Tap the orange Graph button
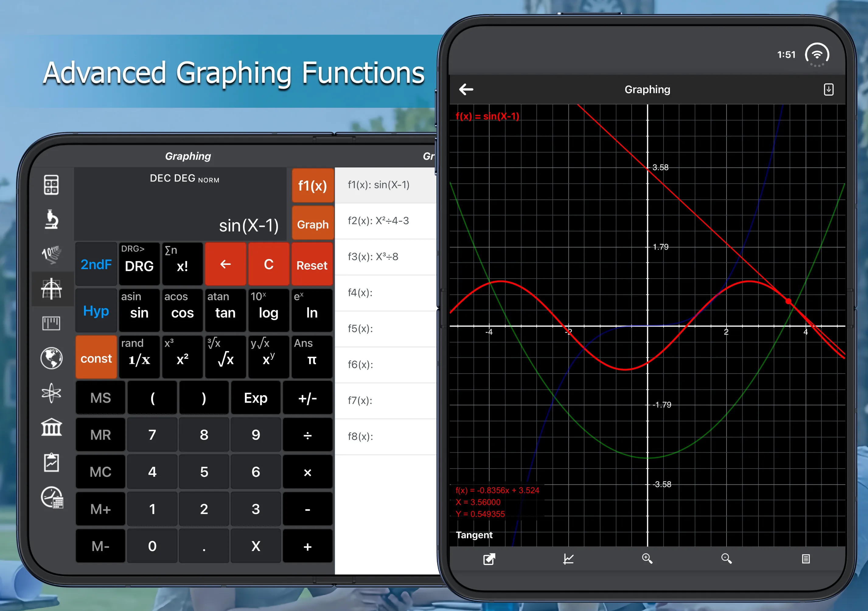This screenshot has width=868, height=611. coord(313,223)
